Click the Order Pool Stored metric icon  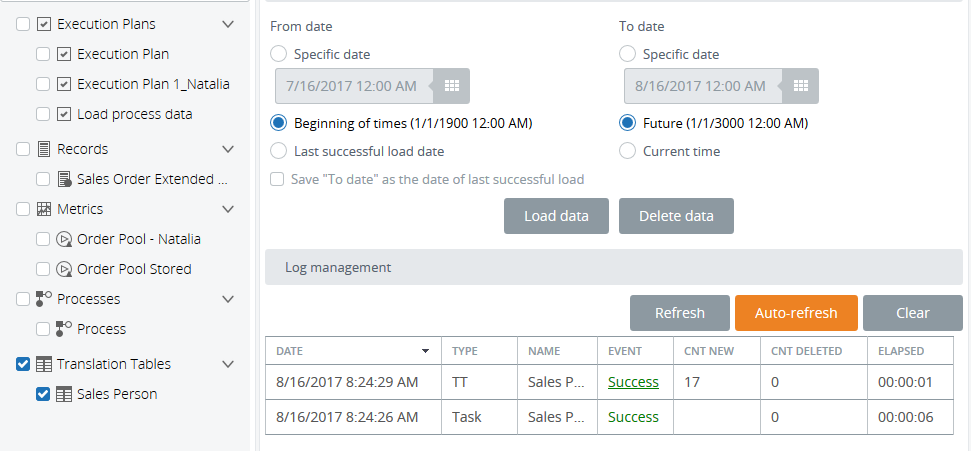coord(64,269)
